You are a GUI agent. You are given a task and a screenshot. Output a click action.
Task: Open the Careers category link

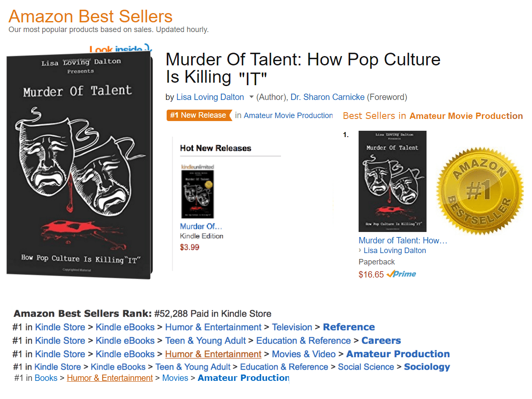pyautogui.click(x=381, y=341)
